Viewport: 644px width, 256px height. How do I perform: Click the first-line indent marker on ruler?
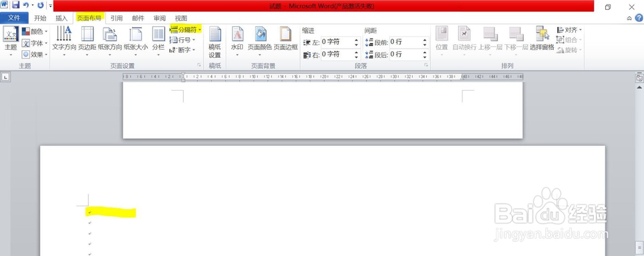(183, 74)
